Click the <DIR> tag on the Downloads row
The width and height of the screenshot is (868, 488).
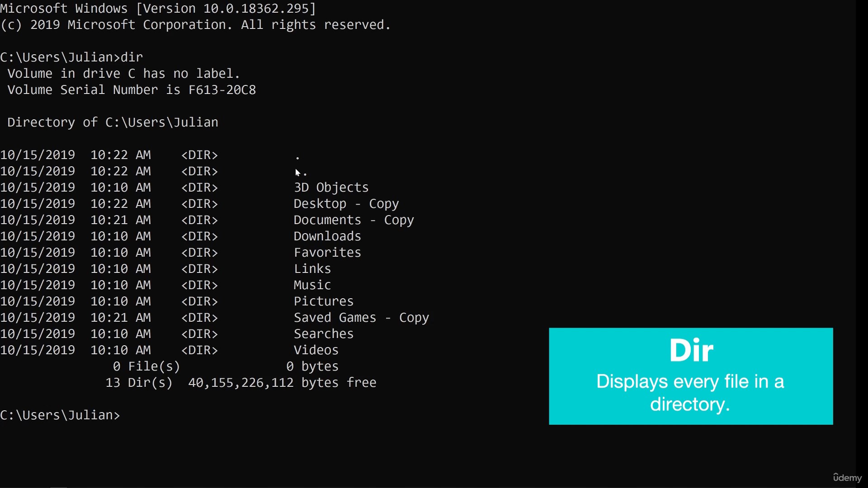[x=199, y=236]
